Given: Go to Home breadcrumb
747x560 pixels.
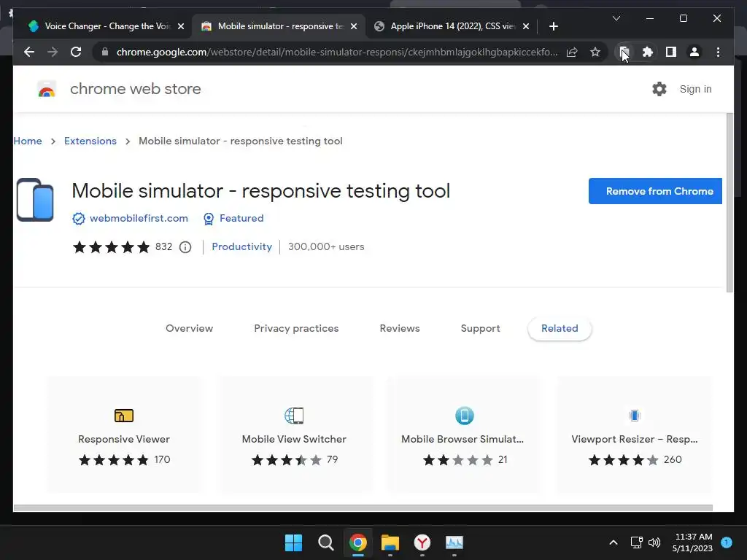Looking at the screenshot, I should coord(28,141).
